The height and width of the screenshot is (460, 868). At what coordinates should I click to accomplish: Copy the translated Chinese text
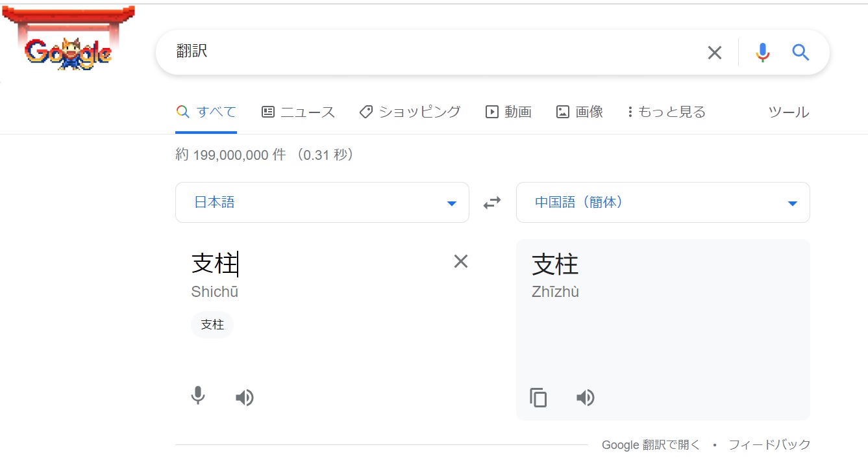click(x=538, y=398)
